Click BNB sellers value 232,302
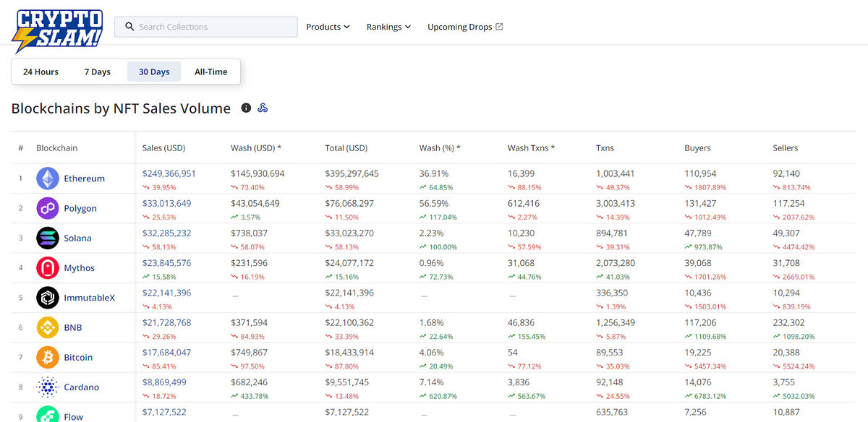Viewport: 868px width, 422px height. pos(788,322)
